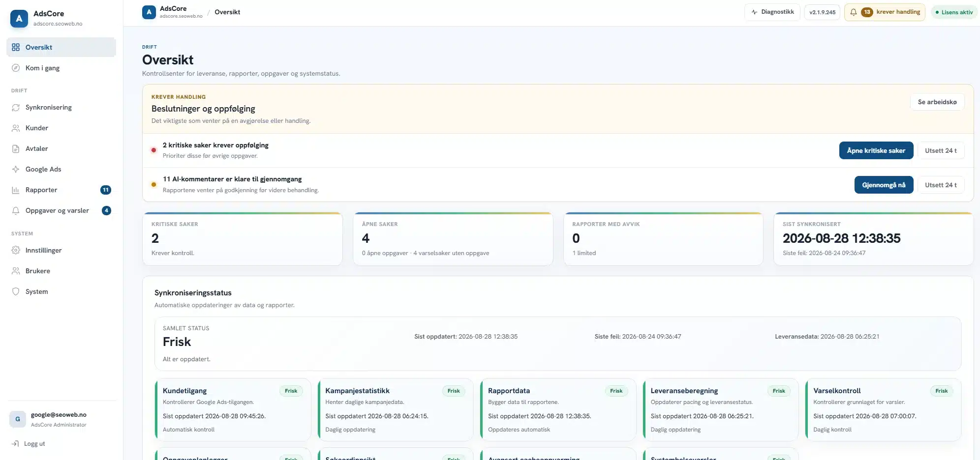Click google@seoweb.no account name
The height and width of the screenshot is (460, 980).
coord(59,415)
